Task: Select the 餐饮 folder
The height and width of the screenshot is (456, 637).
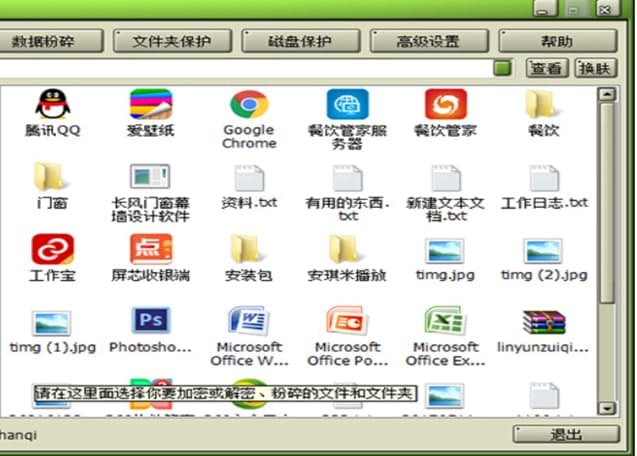Action: (x=544, y=104)
